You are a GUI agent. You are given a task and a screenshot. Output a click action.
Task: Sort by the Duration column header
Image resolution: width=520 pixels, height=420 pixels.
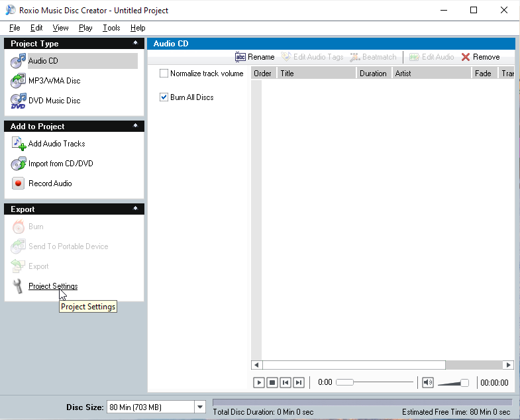point(375,74)
